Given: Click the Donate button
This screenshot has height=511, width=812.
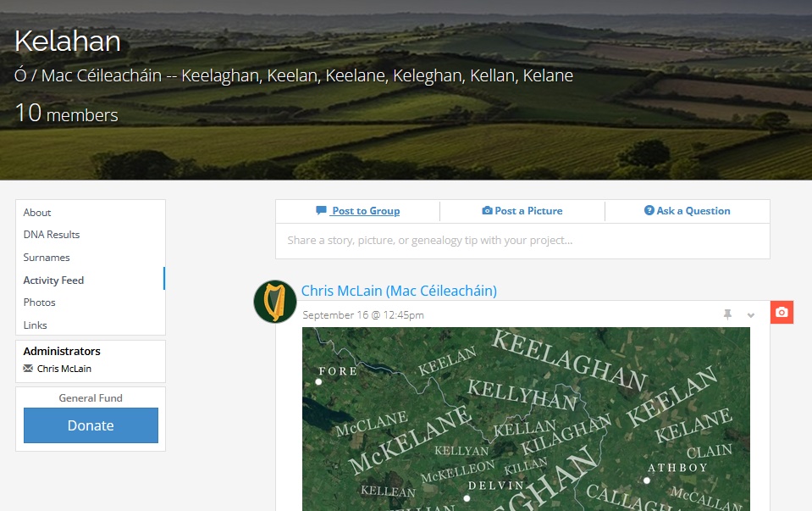Looking at the screenshot, I should tap(91, 425).
